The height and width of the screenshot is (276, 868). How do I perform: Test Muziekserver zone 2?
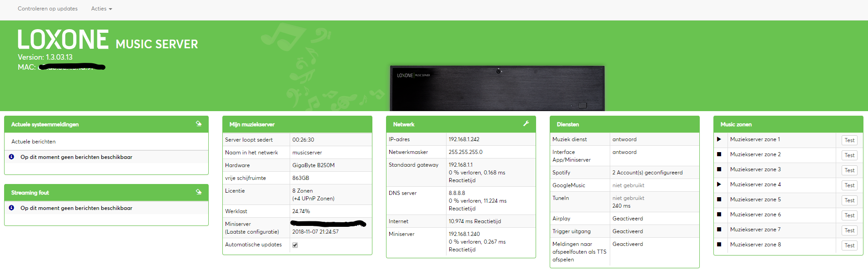tap(849, 155)
